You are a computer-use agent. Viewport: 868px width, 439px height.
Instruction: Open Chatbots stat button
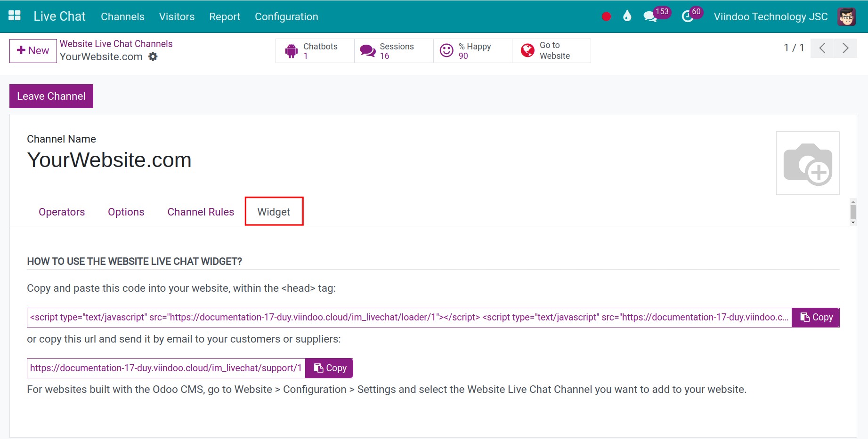(x=315, y=51)
